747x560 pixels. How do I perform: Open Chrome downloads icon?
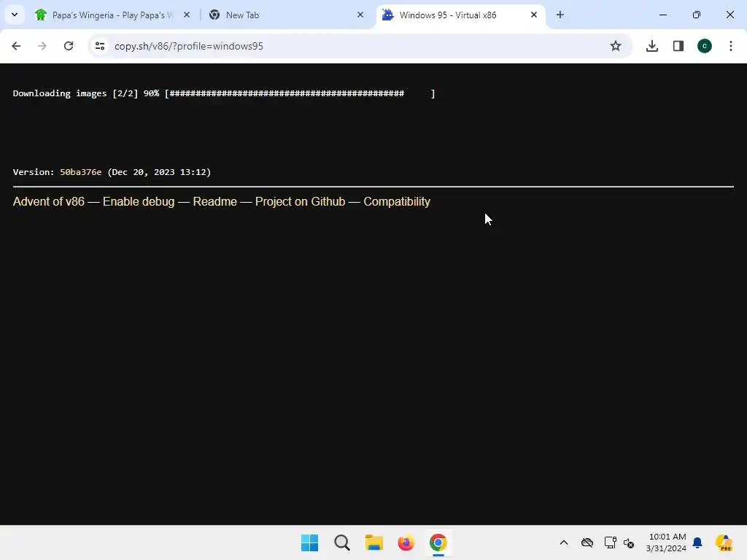651,46
